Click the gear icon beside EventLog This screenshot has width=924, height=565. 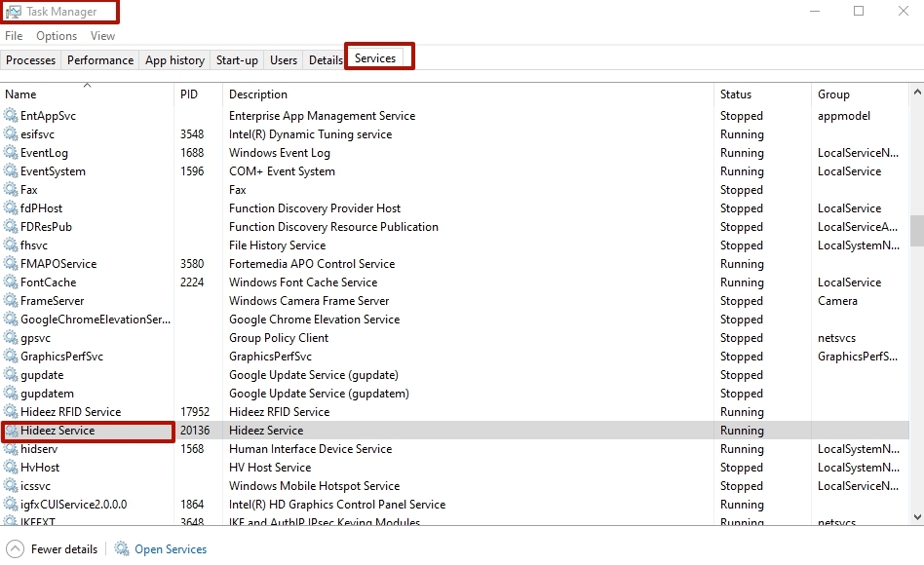pos(12,153)
